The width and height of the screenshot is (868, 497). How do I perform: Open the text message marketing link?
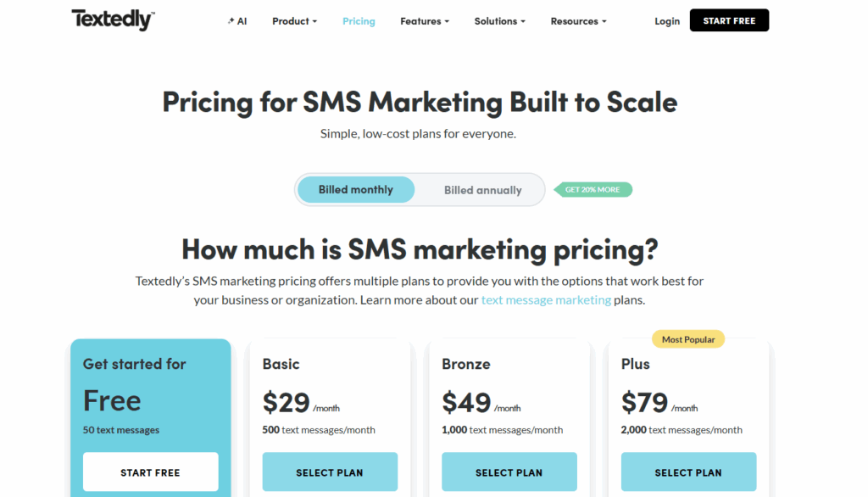546,299
